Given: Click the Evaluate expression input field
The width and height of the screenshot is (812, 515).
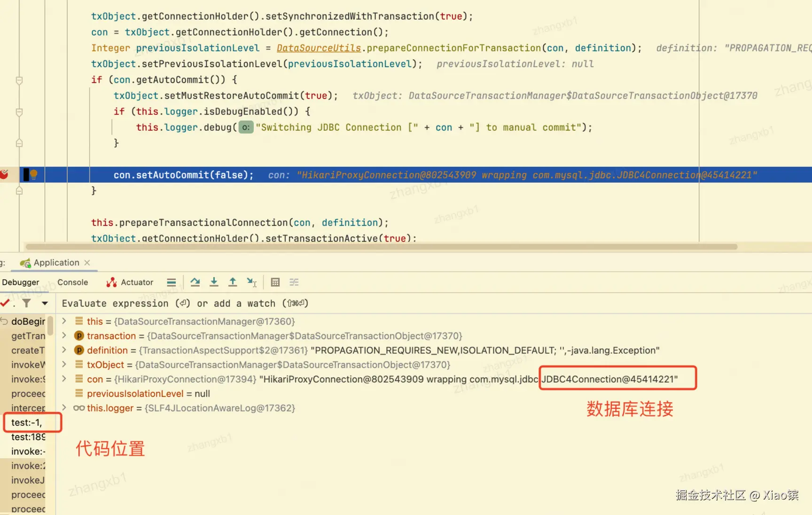Looking at the screenshot, I should click(x=435, y=304).
